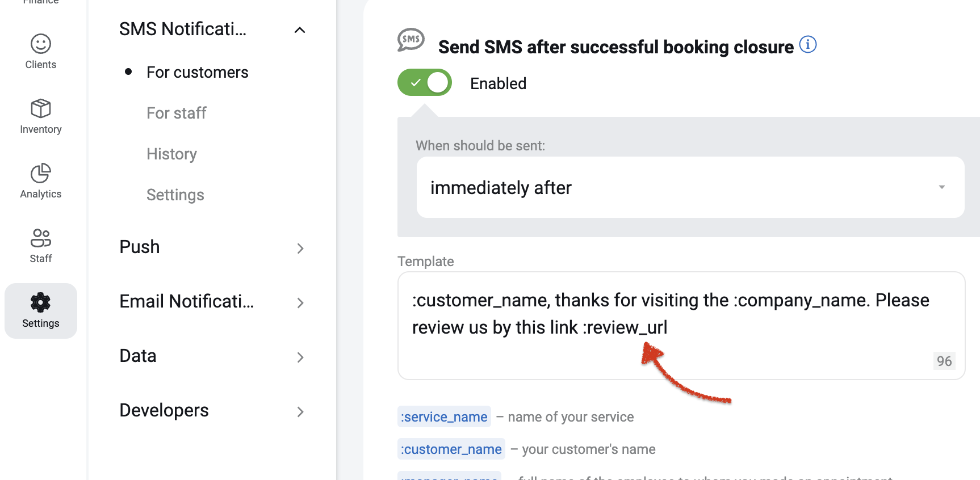
Task: Click the info icon beside booking closure heading
Action: click(x=808, y=44)
